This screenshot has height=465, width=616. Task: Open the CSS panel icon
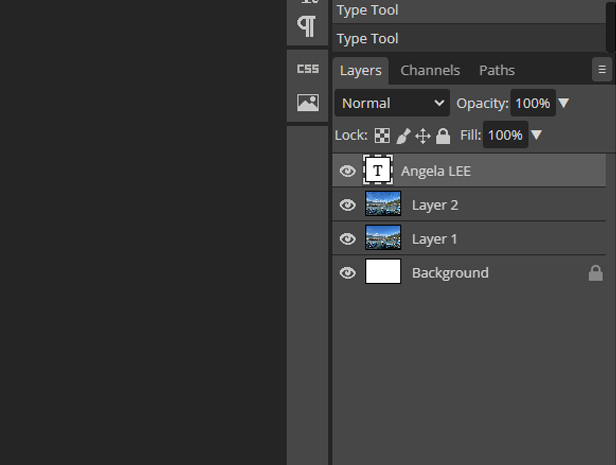pyautogui.click(x=307, y=69)
